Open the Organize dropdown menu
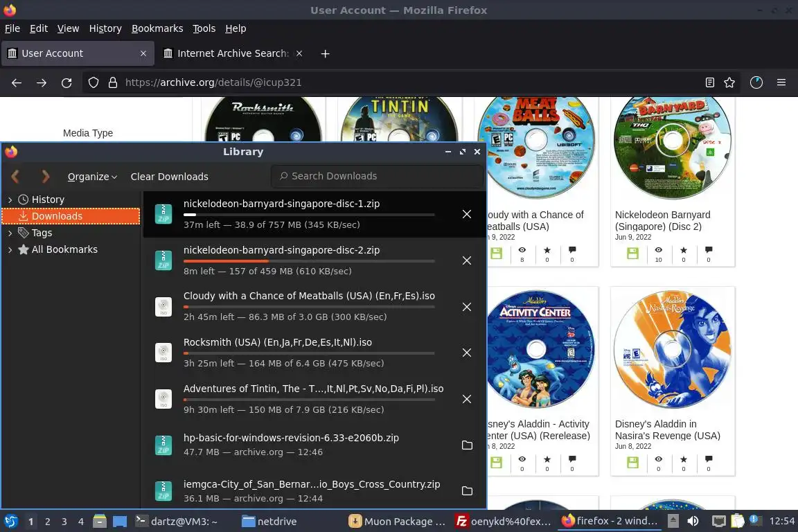This screenshot has width=798, height=532. [92, 177]
